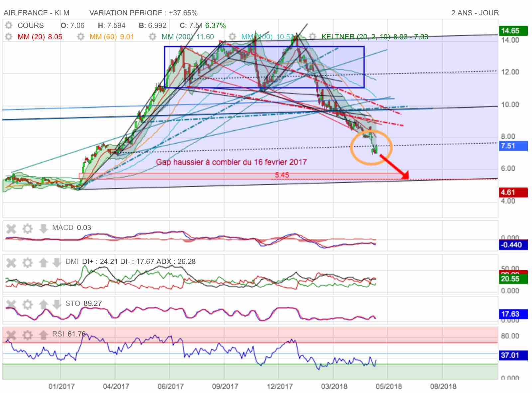The image size is (532, 393).
Task: Open MACD indicator settings gear
Action: pos(27,229)
